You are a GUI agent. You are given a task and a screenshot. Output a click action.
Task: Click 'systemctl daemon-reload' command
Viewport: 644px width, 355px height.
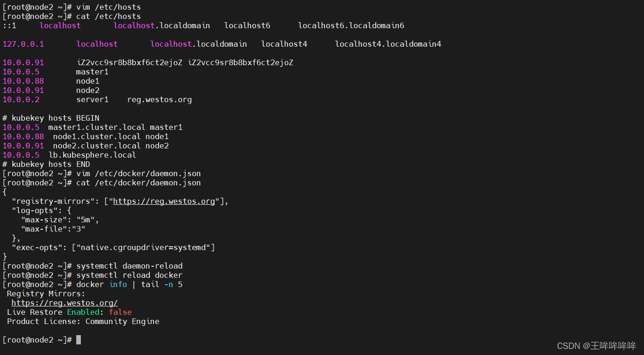[x=129, y=266]
